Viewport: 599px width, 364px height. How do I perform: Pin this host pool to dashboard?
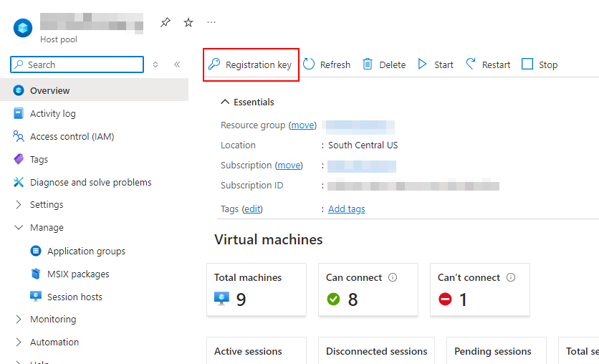point(166,22)
